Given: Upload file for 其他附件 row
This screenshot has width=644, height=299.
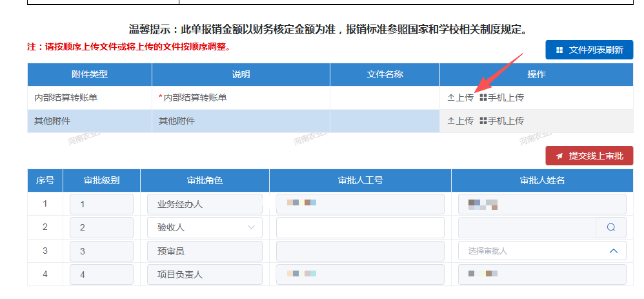Looking at the screenshot, I should pyautogui.click(x=460, y=121).
